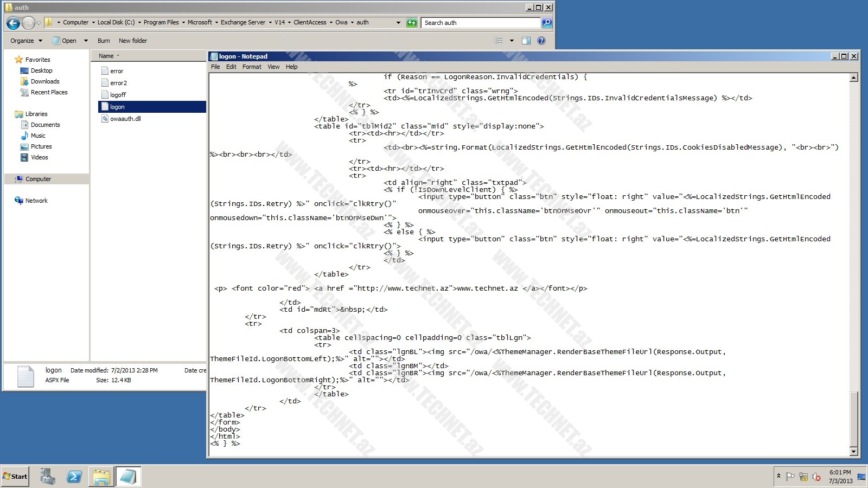Click the New folder button
Screen dimensions: 868x488
133,41
